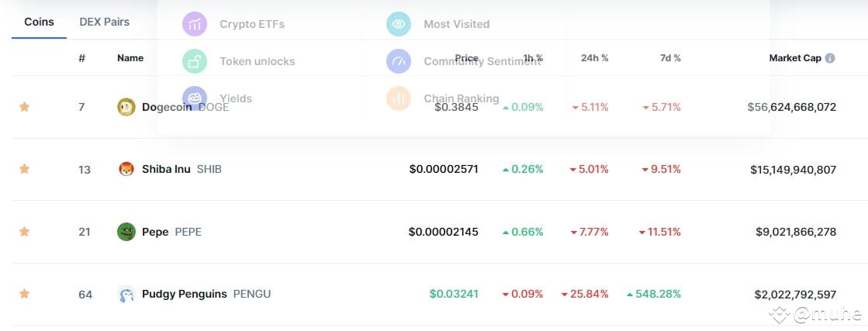Open the Pudgy Penguins PENGU link
Image resolution: width=868 pixels, height=331 pixels.
pyautogui.click(x=206, y=294)
